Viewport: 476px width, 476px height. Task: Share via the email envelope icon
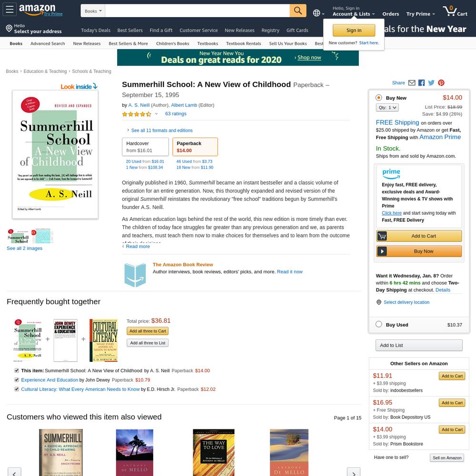click(412, 83)
